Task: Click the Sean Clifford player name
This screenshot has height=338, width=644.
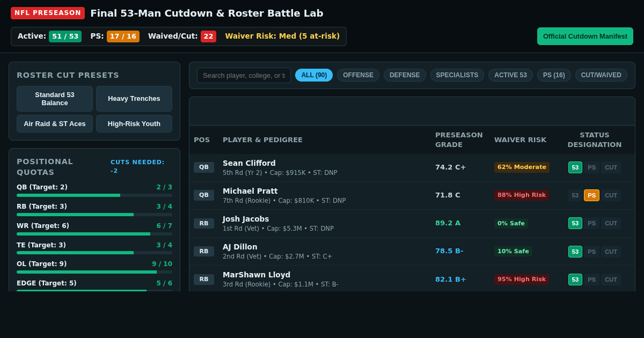Action: 249,163
